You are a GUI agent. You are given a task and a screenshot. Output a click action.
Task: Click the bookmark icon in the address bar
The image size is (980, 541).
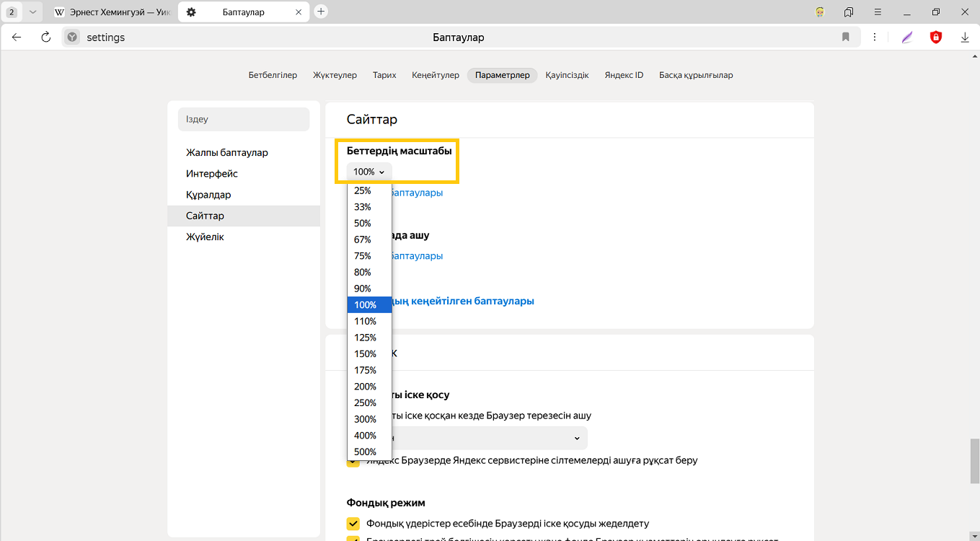click(846, 38)
